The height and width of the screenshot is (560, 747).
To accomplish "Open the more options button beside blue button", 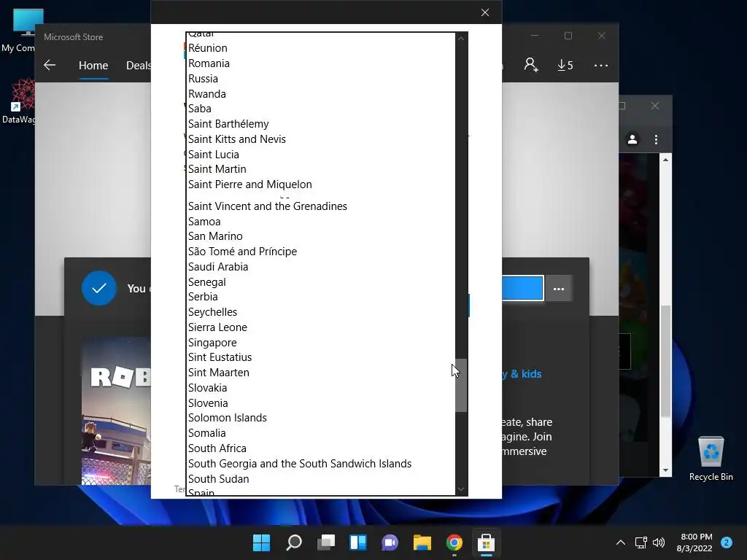I will tap(558, 289).
